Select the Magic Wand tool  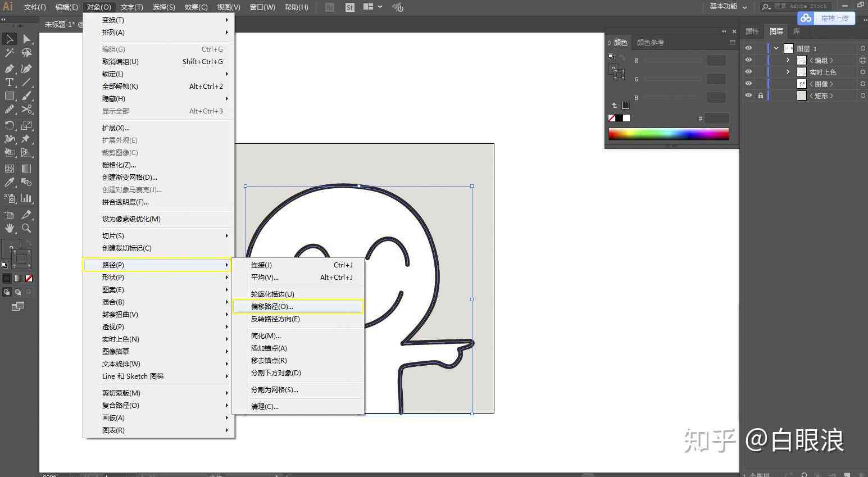pyautogui.click(x=10, y=53)
